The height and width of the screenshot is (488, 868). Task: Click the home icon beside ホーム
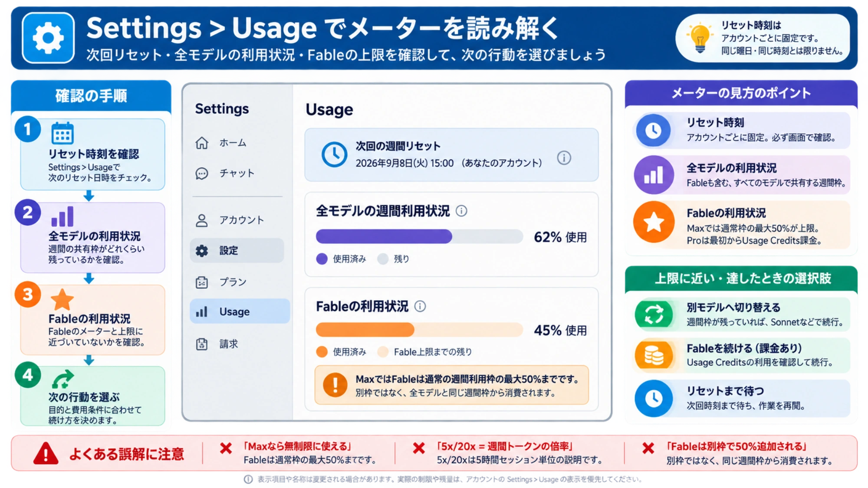(x=202, y=143)
